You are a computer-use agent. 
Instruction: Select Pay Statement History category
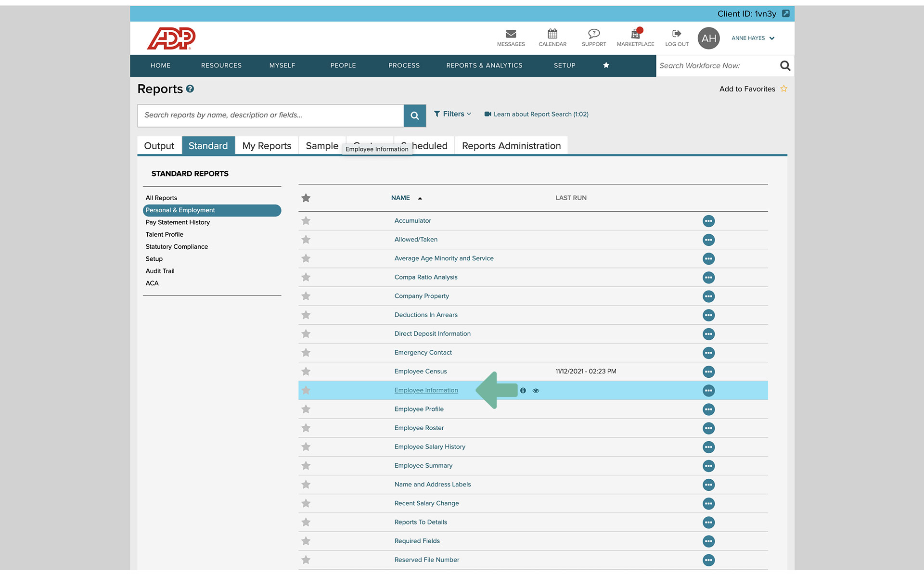178,222
